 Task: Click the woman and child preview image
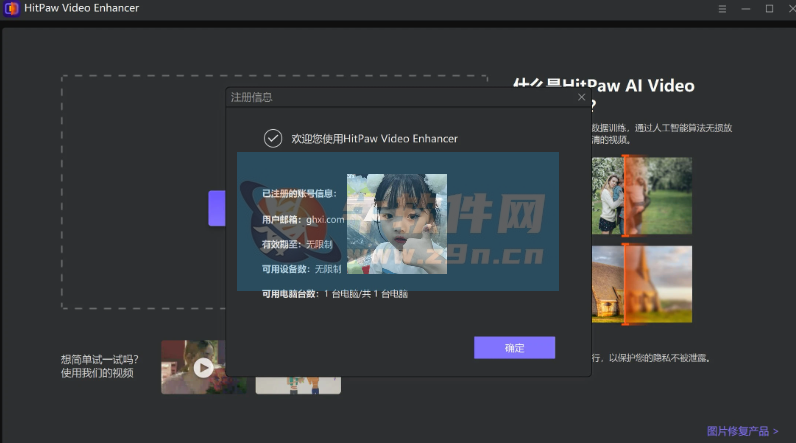coord(642,196)
